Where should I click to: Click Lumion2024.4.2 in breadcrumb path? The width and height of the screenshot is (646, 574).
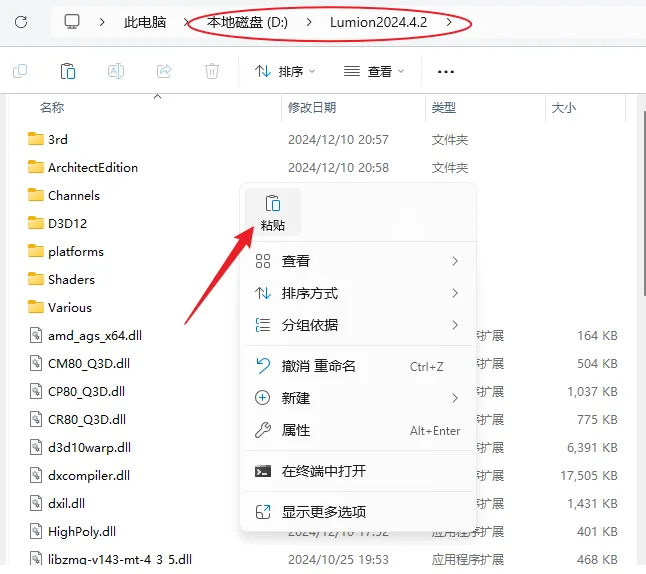[x=378, y=22]
